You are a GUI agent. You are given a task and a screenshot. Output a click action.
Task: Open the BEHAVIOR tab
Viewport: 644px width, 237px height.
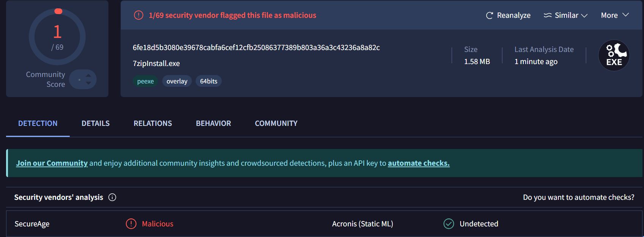[213, 123]
